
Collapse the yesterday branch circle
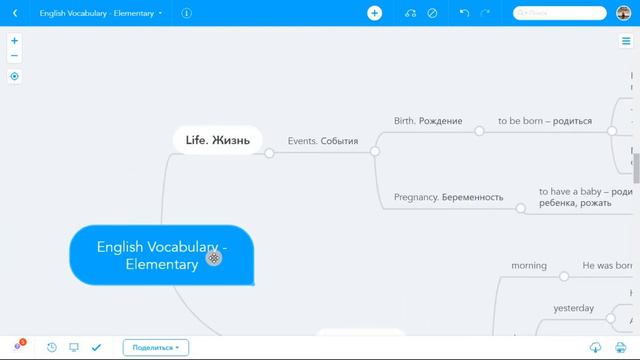tap(610, 318)
